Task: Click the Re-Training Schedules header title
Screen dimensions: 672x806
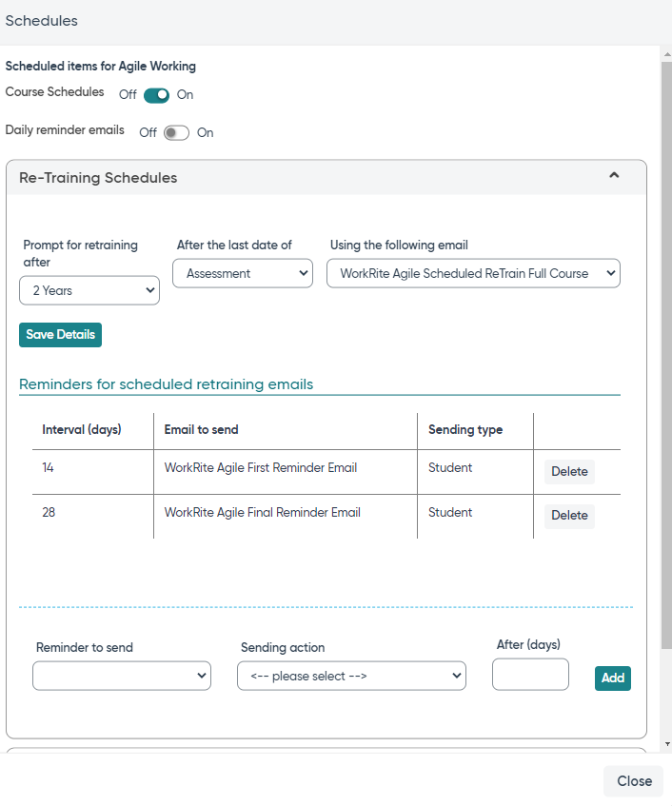Action: click(98, 178)
